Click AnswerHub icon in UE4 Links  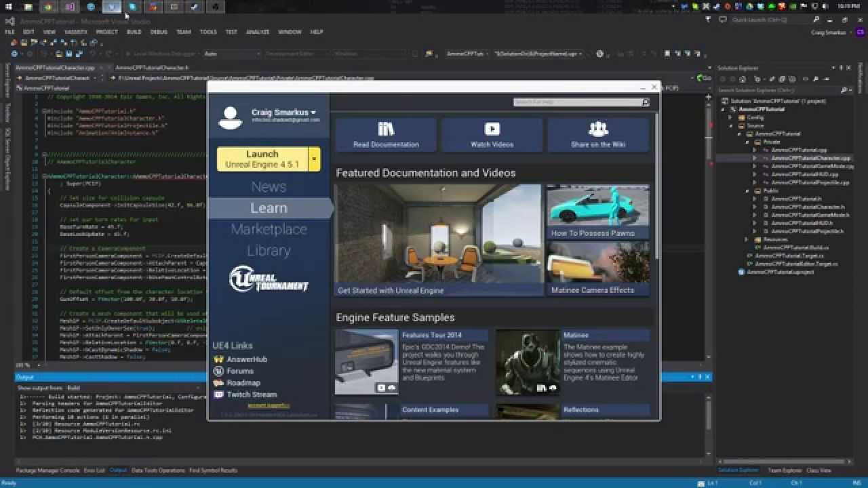218,359
